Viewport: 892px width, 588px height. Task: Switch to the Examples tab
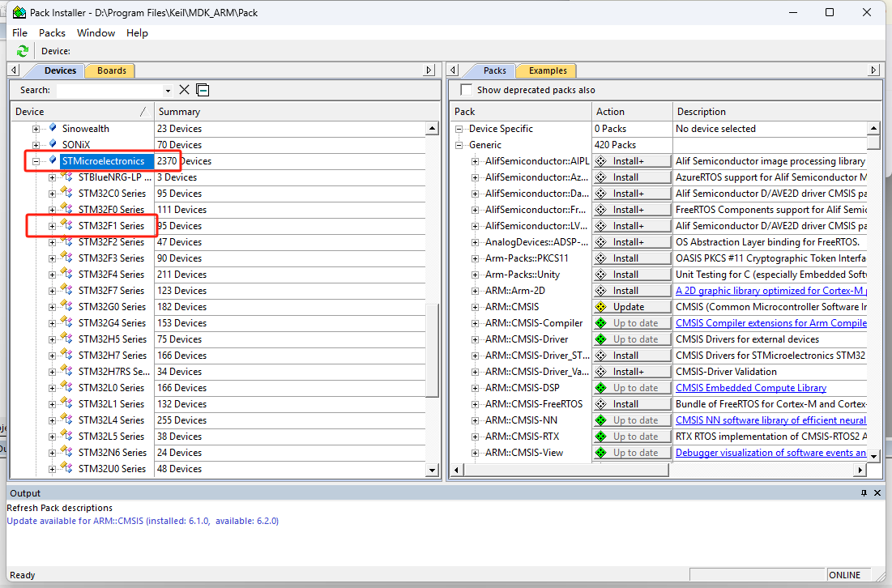click(547, 70)
